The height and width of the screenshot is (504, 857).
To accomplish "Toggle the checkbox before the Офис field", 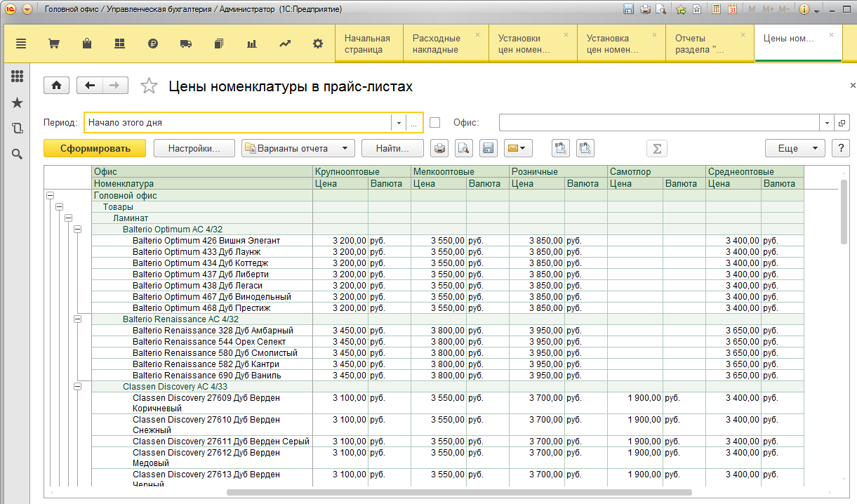I will [435, 122].
